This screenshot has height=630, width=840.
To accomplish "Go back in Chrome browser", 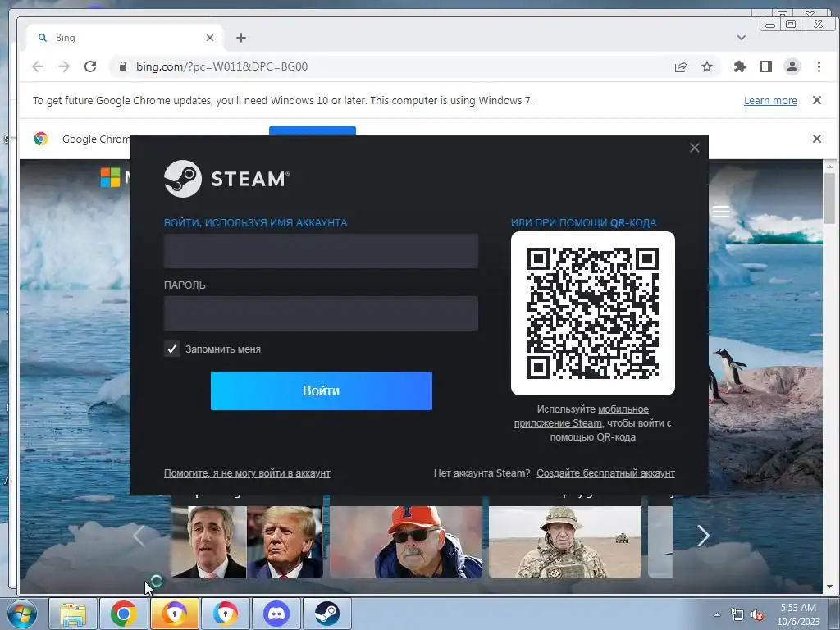I will tap(38, 66).
